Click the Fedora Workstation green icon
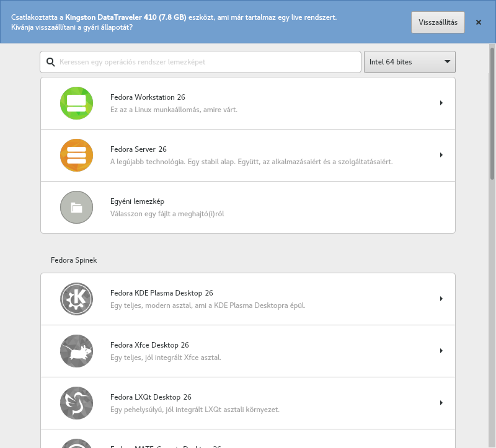Screen dimensions: 496x448 click(x=76, y=103)
